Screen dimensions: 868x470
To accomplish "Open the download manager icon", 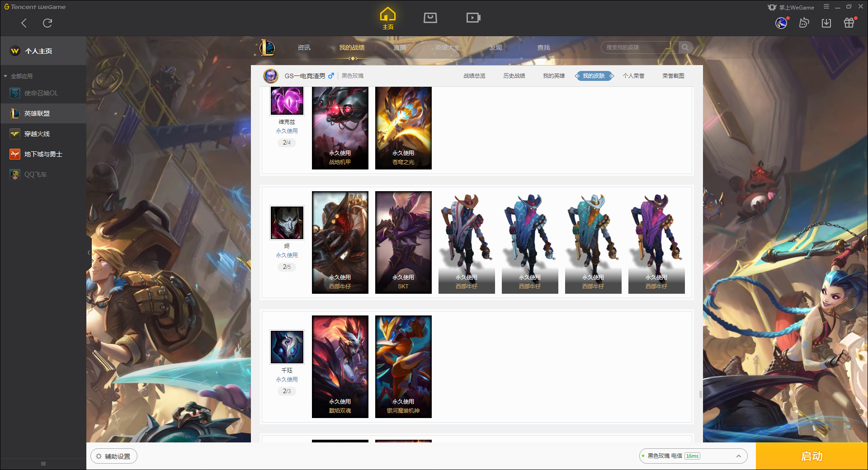I will point(826,23).
